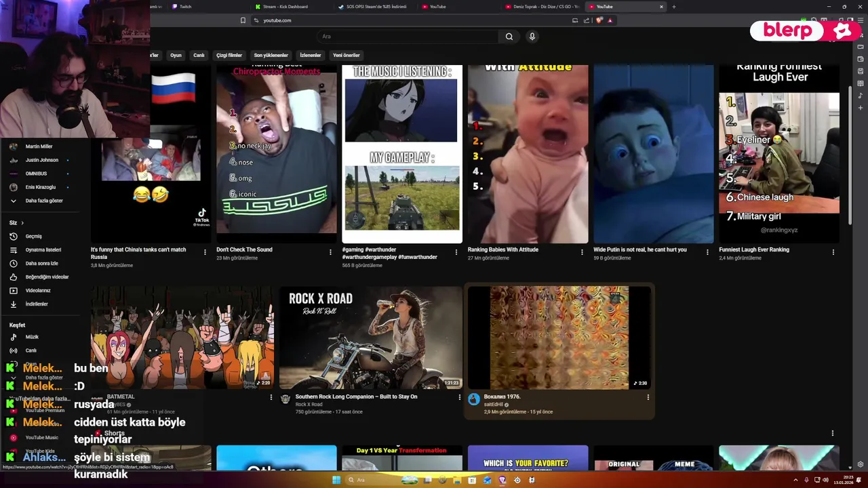
Task: Click the page vertical scrollbar
Action: 851,156
